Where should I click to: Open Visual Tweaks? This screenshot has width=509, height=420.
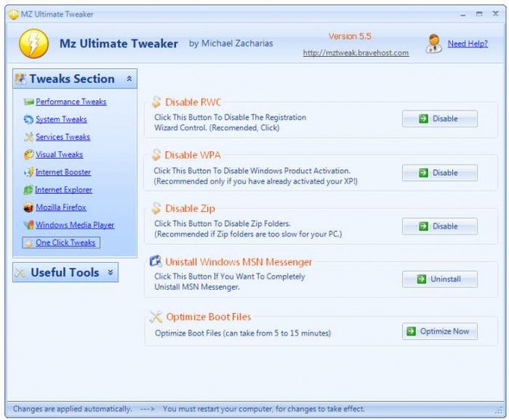[59, 154]
